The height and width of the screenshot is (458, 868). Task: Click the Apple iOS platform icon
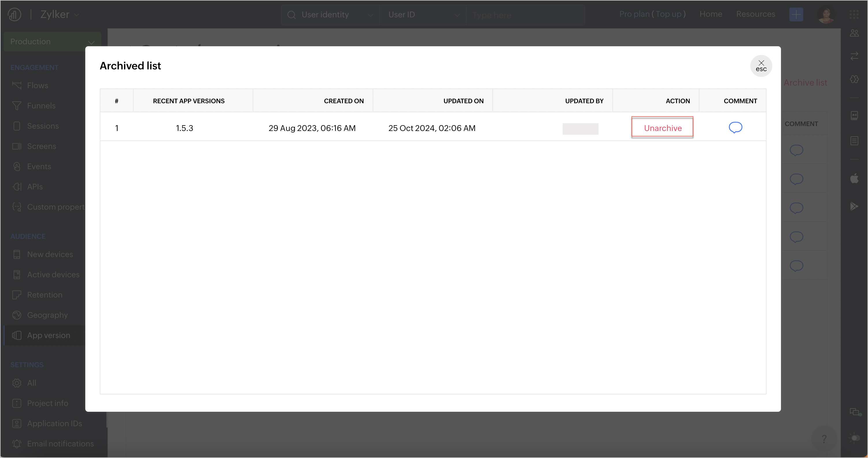click(854, 178)
